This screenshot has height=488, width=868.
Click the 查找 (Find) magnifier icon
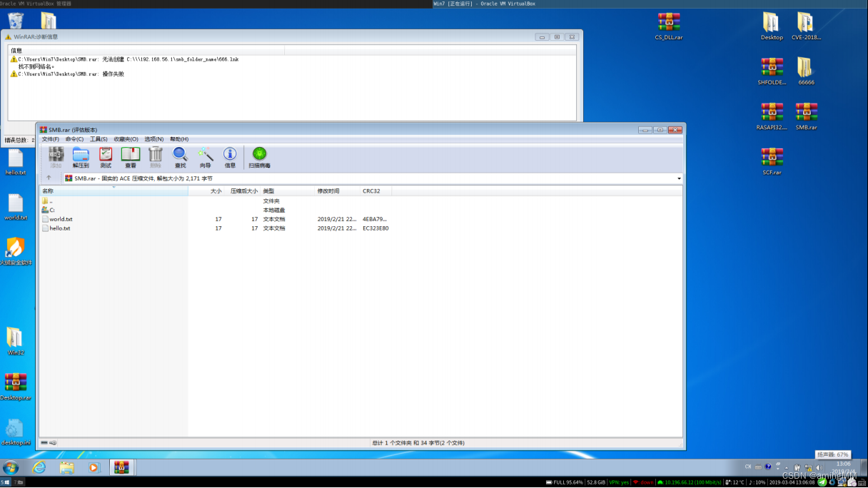pyautogui.click(x=181, y=158)
